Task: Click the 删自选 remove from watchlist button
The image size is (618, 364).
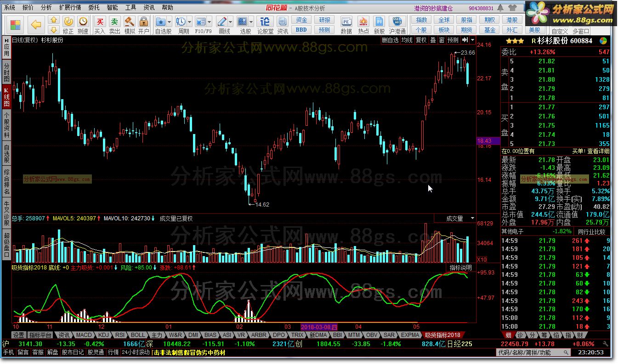Action: coord(391,40)
